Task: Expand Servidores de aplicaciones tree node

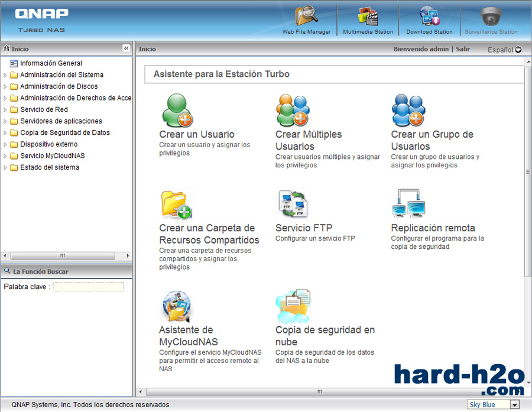Action: [x=5, y=121]
